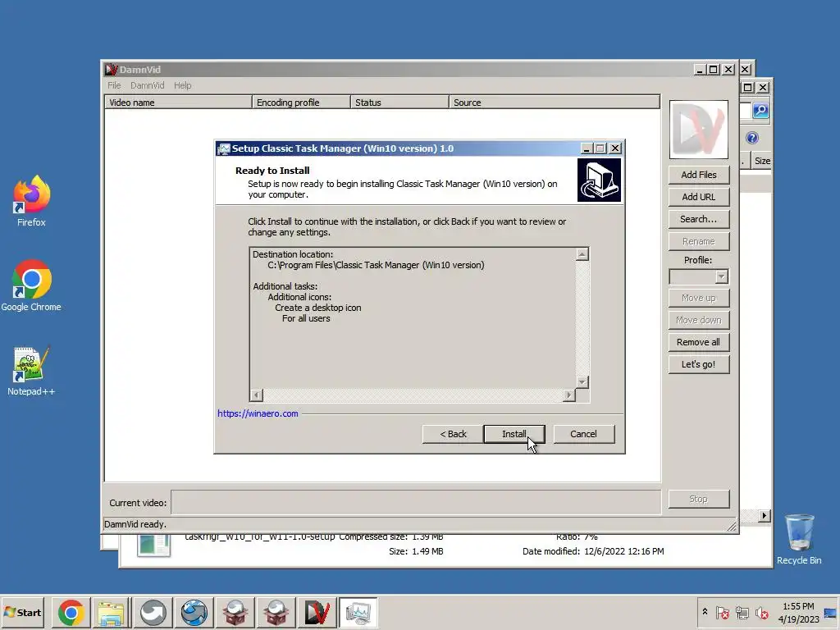Viewport: 840px width, 630px height.
Task: Click the setup installer computer icon
Action: [x=599, y=180]
